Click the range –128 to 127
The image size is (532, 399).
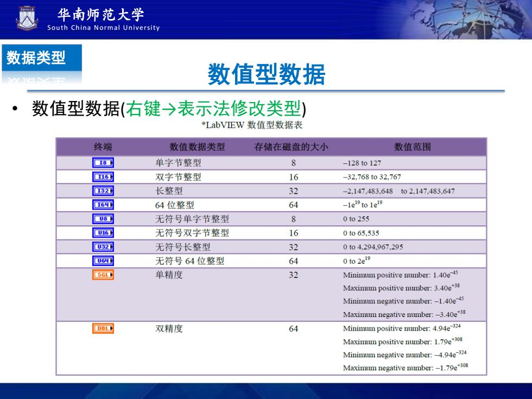tap(362, 163)
